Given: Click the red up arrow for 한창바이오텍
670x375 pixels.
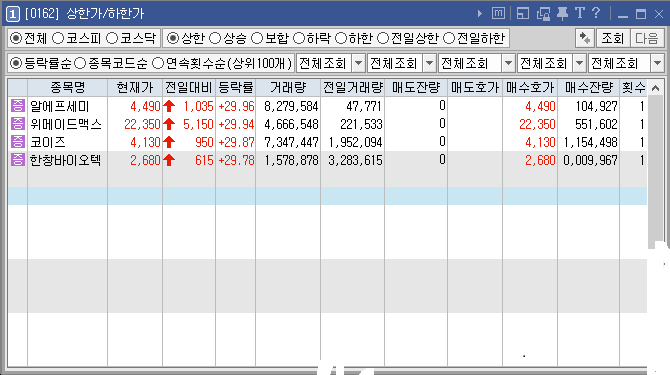Looking at the screenshot, I should point(169,160).
